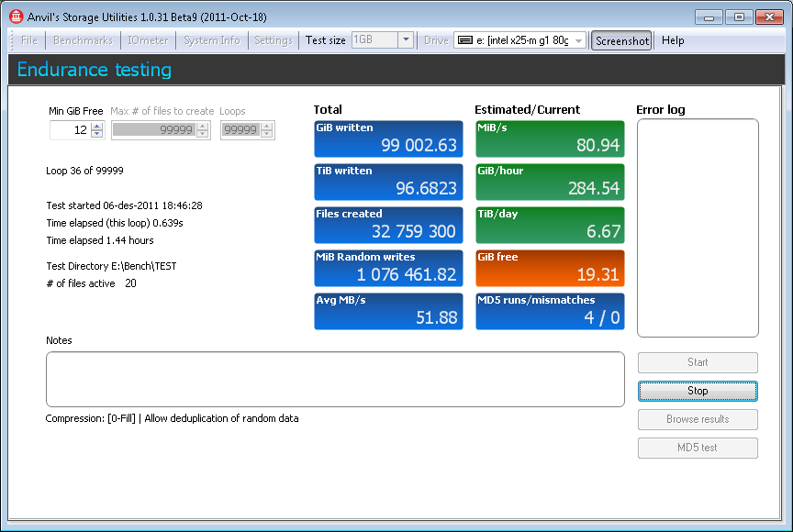The height and width of the screenshot is (532, 793).
Task: Click the Compression: [0-Fill] status text
Action: pyautogui.click(x=172, y=418)
